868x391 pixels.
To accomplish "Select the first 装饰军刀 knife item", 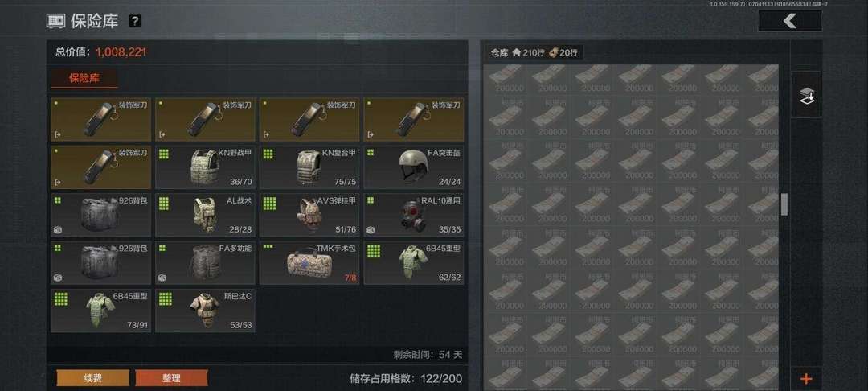I will [100, 120].
